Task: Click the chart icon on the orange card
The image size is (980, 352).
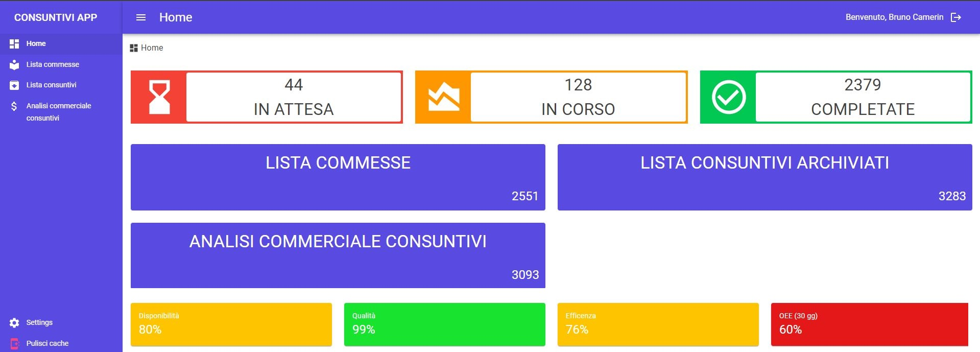Action: (444, 97)
